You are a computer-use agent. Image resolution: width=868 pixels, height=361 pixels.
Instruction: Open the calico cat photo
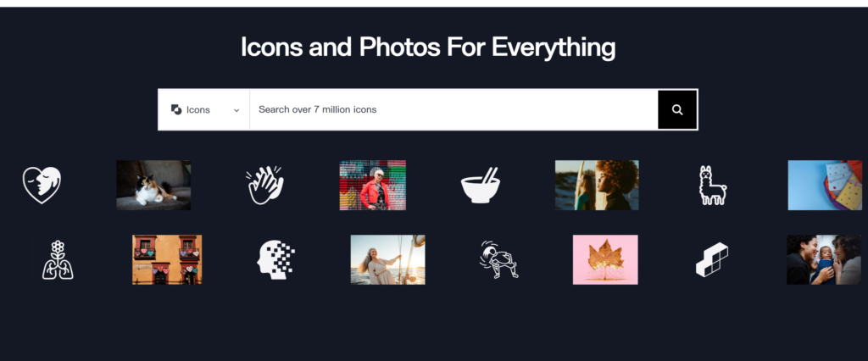153,185
